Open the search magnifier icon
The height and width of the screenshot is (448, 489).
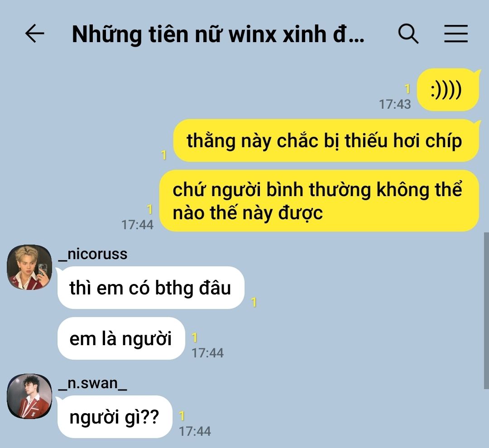point(408,34)
